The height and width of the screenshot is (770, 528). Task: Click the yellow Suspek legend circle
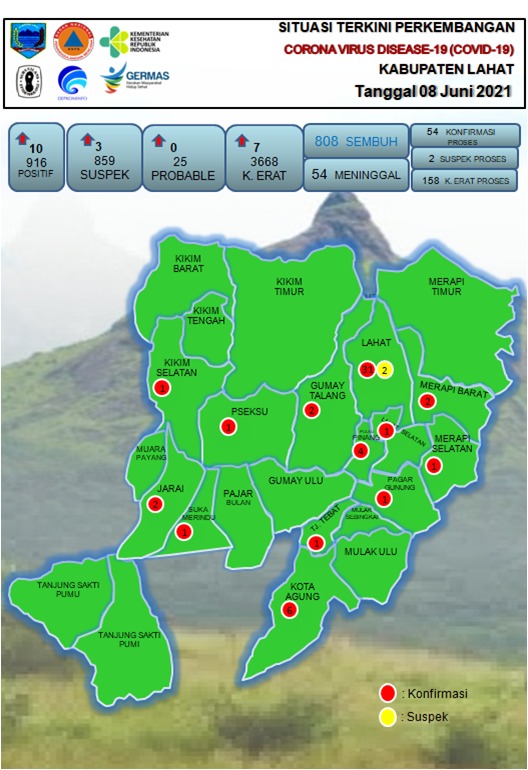point(388,717)
